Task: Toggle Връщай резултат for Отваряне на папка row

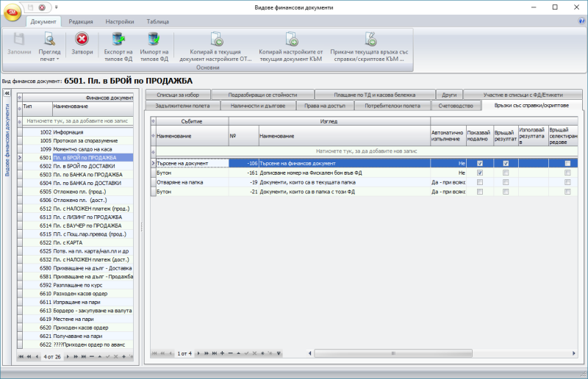Action: [506, 182]
